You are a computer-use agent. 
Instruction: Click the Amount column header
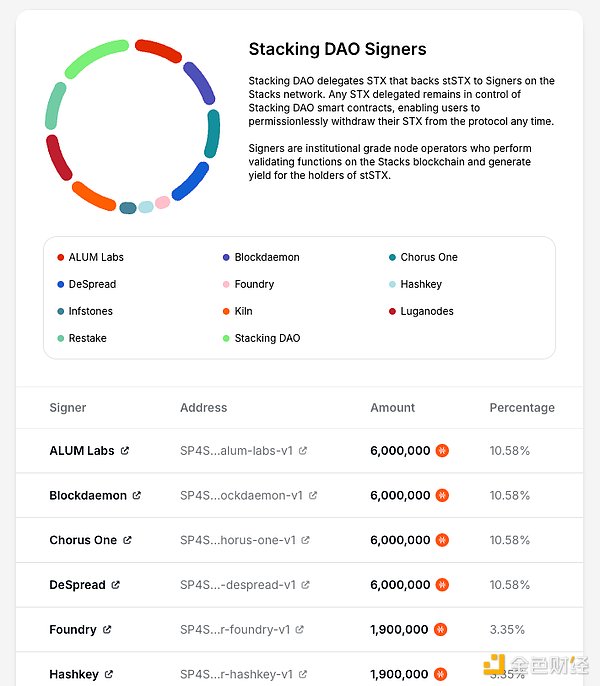pyautogui.click(x=392, y=408)
